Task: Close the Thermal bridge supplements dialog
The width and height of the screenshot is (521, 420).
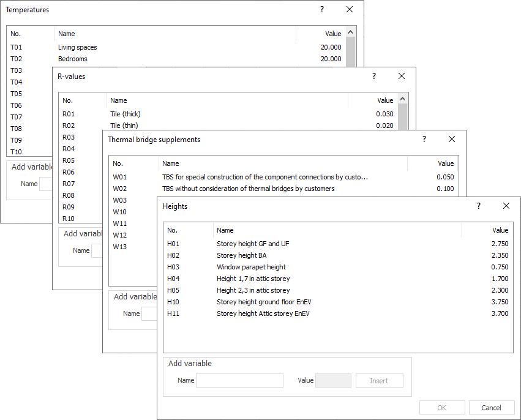Action: pos(452,139)
